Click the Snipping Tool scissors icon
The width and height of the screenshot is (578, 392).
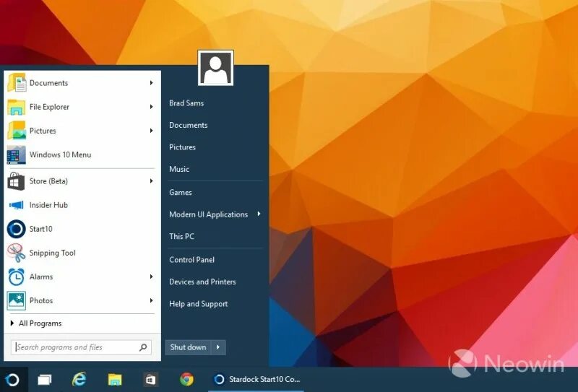tap(16, 253)
